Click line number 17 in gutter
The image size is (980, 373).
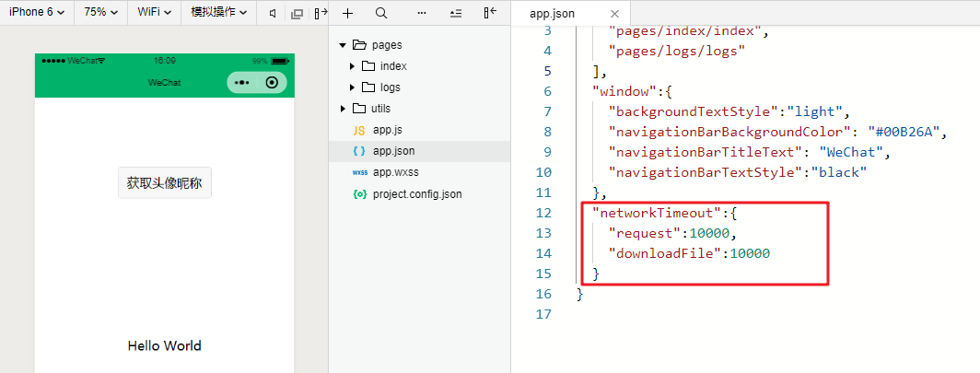(543, 314)
